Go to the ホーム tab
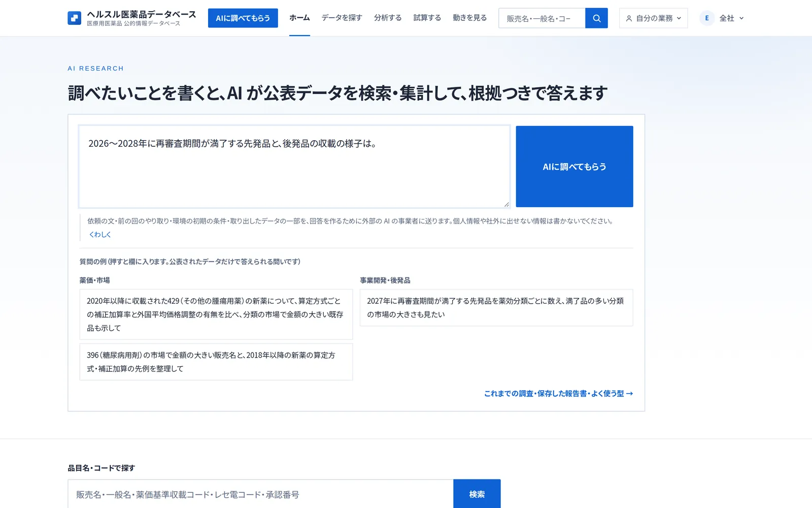812x508 pixels. pyautogui.click(x=299, y=18)
